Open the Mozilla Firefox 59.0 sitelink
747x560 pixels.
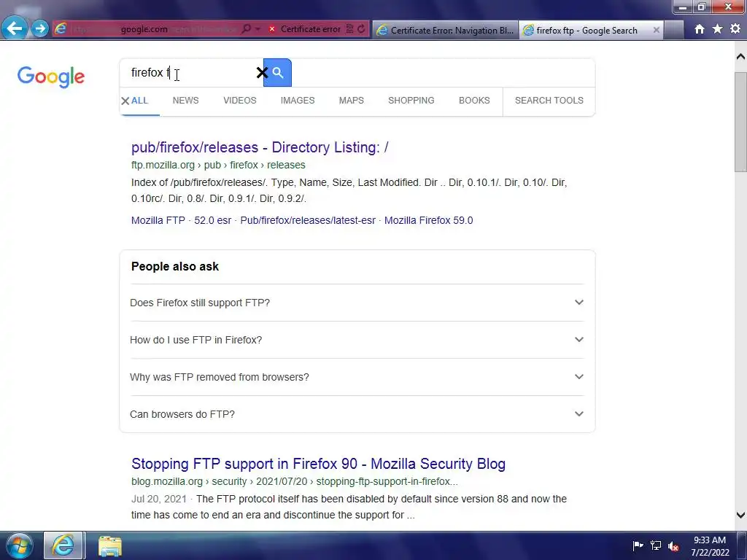(429, 220)
